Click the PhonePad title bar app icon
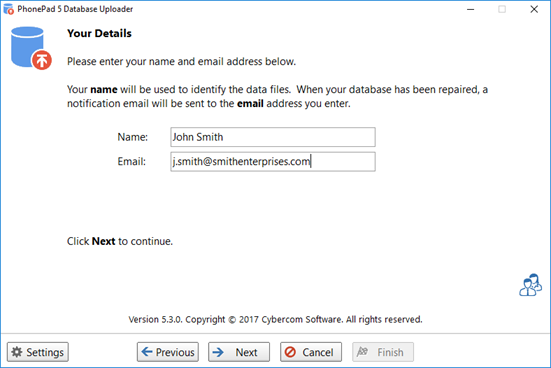The height and width of the screenshot is (368, 551). pyautogui.click(x=8, y=9)
